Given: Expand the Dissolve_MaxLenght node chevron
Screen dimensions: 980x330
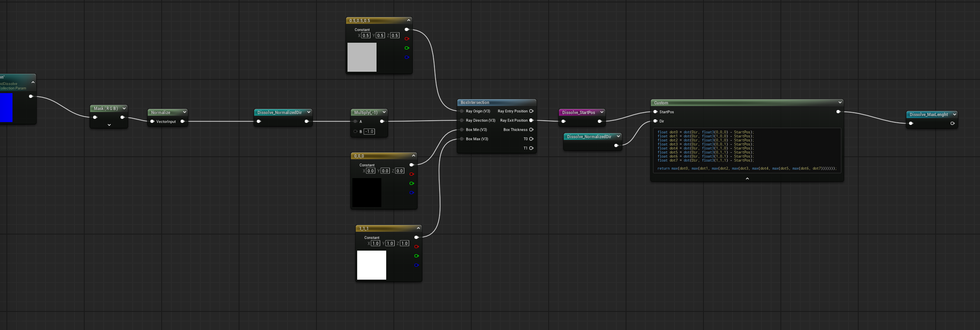Looking at the screenshot, I should pos(954,114).
